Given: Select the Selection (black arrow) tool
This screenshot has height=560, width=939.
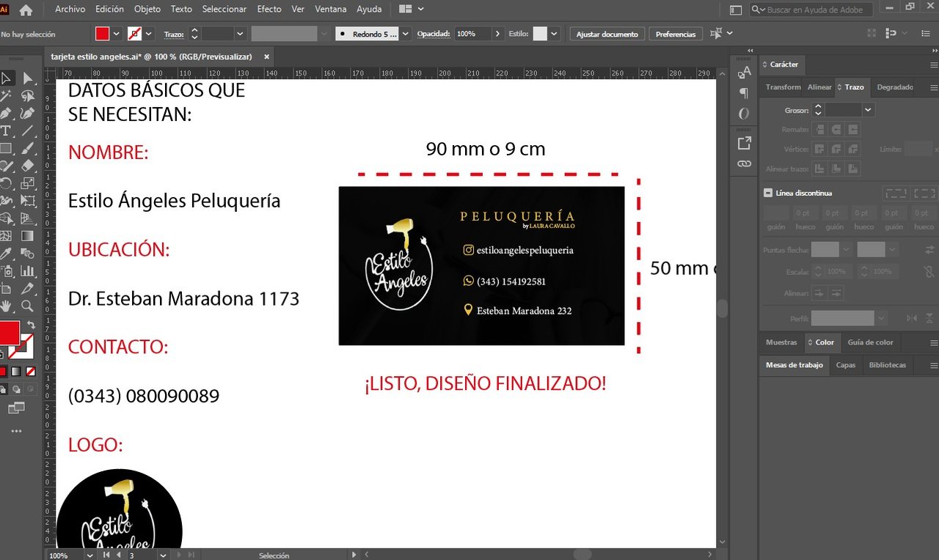Looking at the screenshot, I should click(6, 78).
